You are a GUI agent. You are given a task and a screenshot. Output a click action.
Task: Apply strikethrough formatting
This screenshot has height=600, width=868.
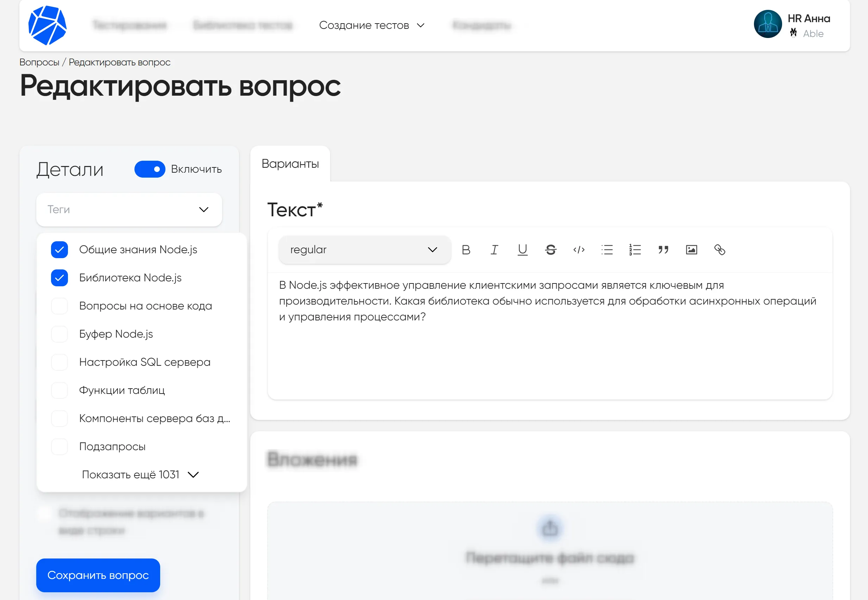[550, 250]
